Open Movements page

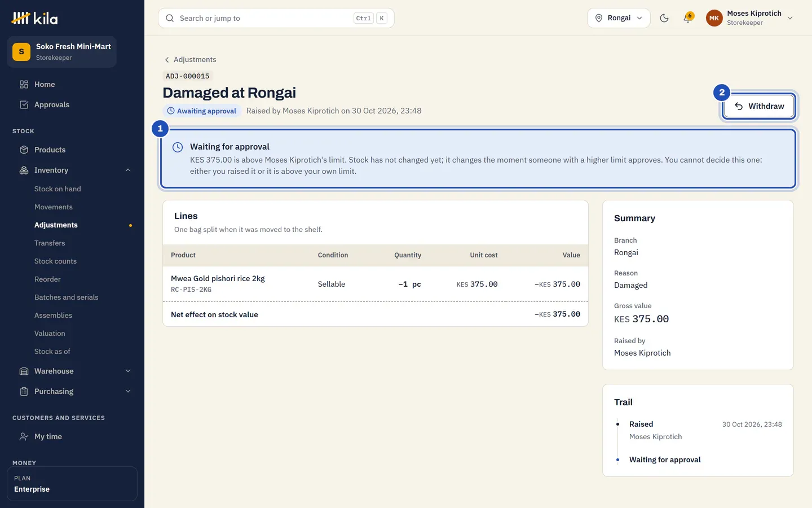54,207
